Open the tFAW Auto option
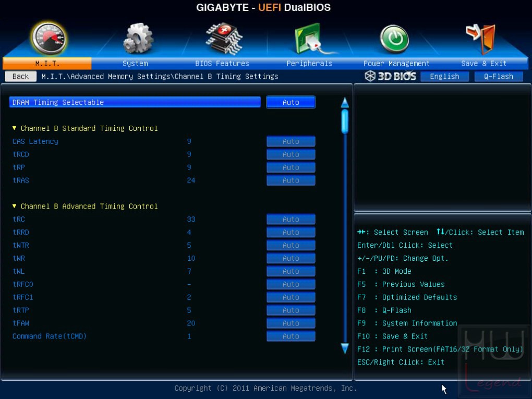 point(291,323)
